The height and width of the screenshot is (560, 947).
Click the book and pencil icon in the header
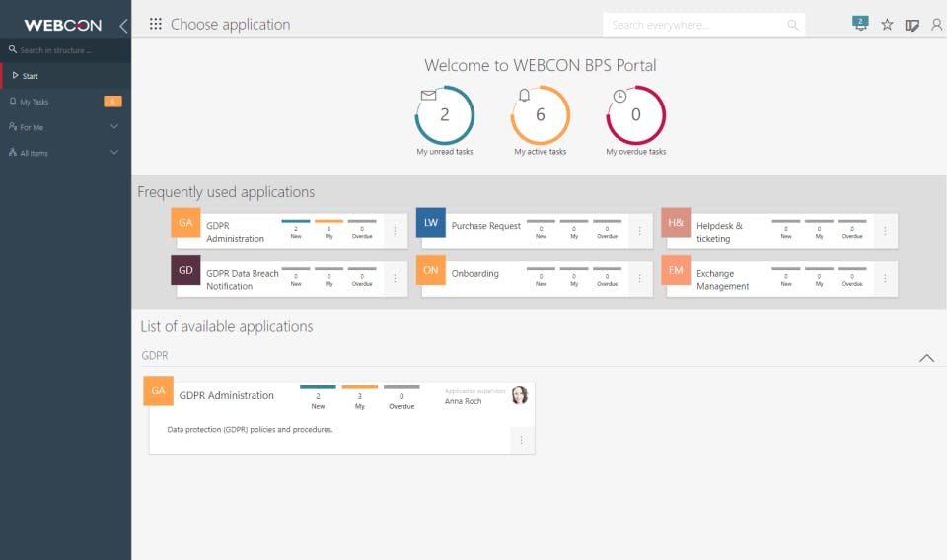(911, 25)
